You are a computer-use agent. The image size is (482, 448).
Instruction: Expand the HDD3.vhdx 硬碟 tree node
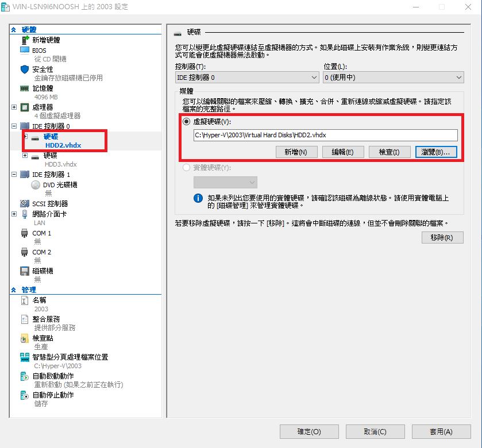25,156
